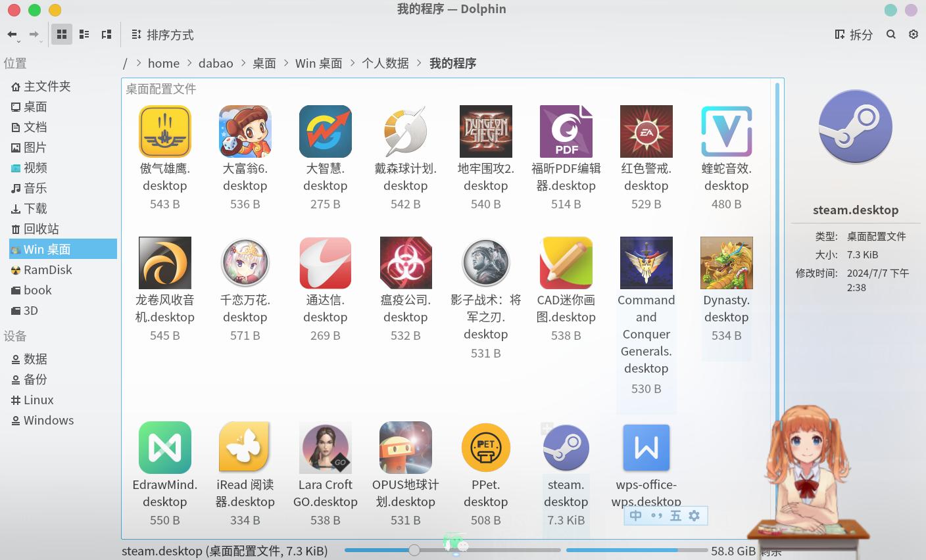Screen dimensions: 926x560
Task: Open 主文件夹 in places sidebar
Action: pos(63,86)
